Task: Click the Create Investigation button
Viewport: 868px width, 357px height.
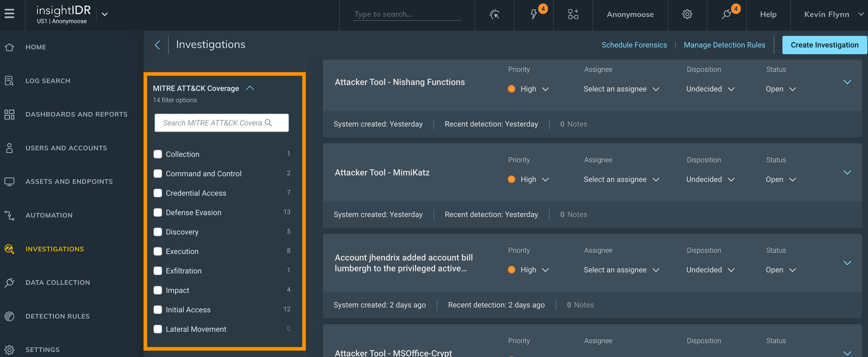Action: coord(824,45)
